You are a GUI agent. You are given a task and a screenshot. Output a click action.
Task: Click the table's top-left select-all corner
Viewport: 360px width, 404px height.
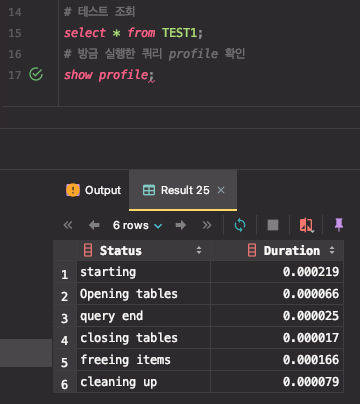pos(65,250)
